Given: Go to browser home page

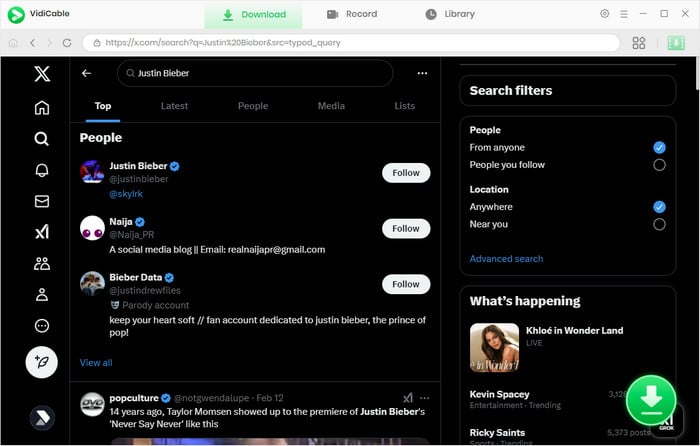Looking at the screenshot, I should 13,43.
